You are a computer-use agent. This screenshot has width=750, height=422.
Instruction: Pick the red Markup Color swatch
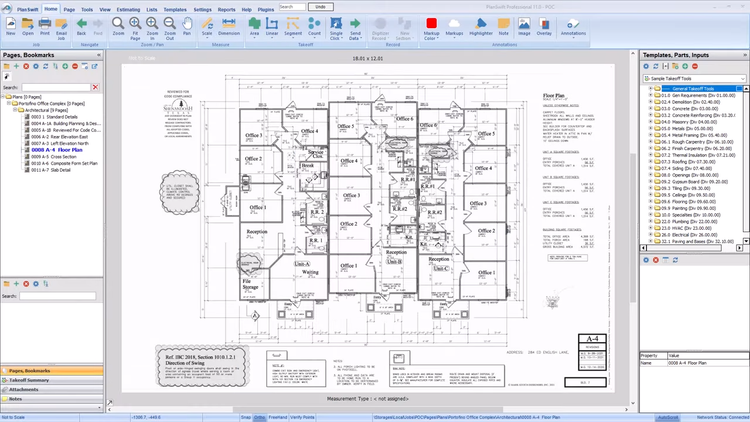[x=431, y=22]
